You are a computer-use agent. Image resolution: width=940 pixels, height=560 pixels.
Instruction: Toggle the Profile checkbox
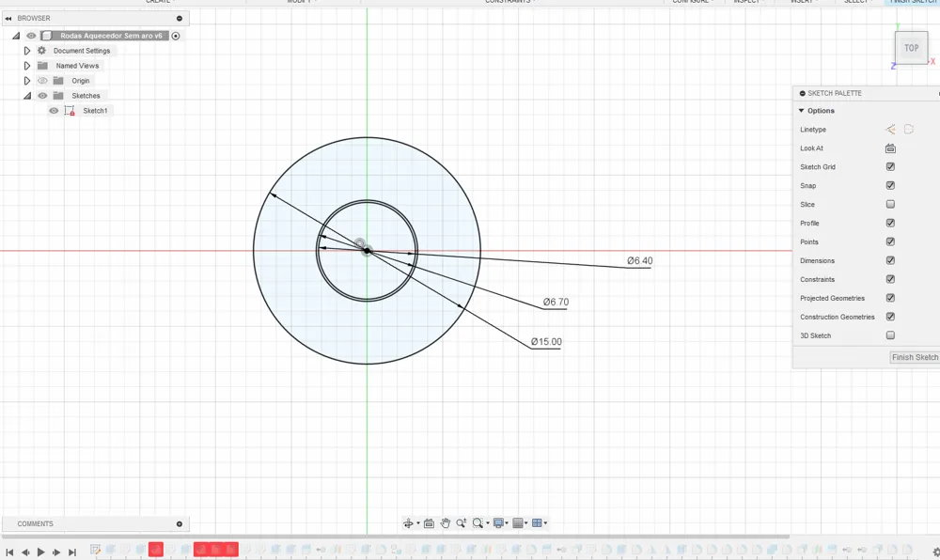(890, 223)
